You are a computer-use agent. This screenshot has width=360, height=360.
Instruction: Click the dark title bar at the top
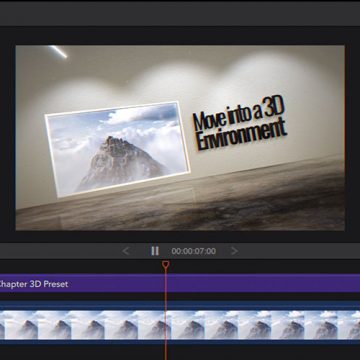pos(180,13)
